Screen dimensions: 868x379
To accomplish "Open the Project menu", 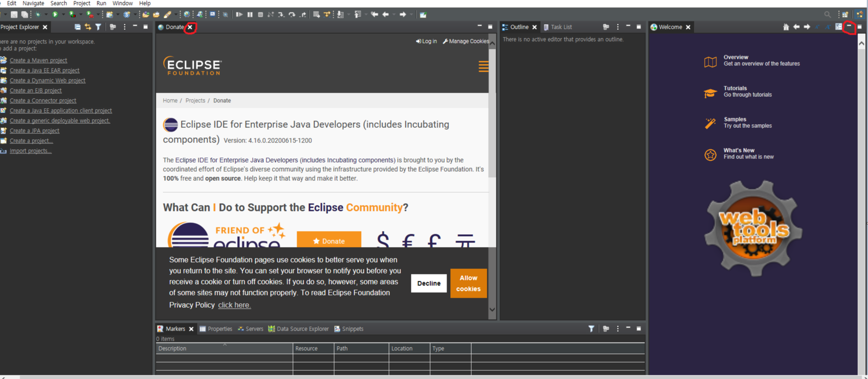I will 82,3.
